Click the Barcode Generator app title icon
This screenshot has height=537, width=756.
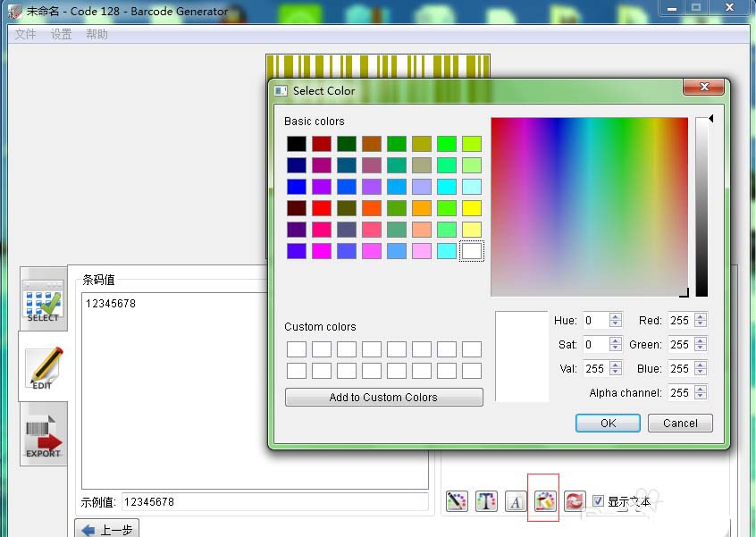[x=15, y=11]
